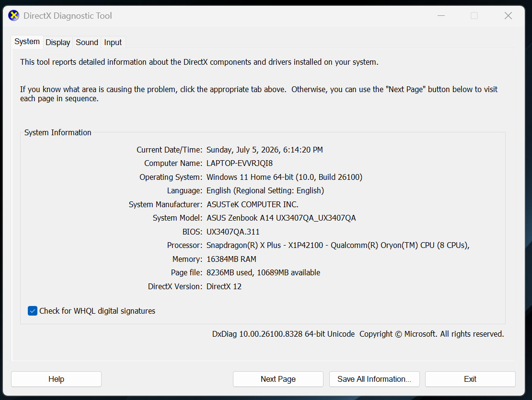This screenshot has height=400, width=532.
Task: Click the DirectX 12 version value
Action: coord(224,287)
